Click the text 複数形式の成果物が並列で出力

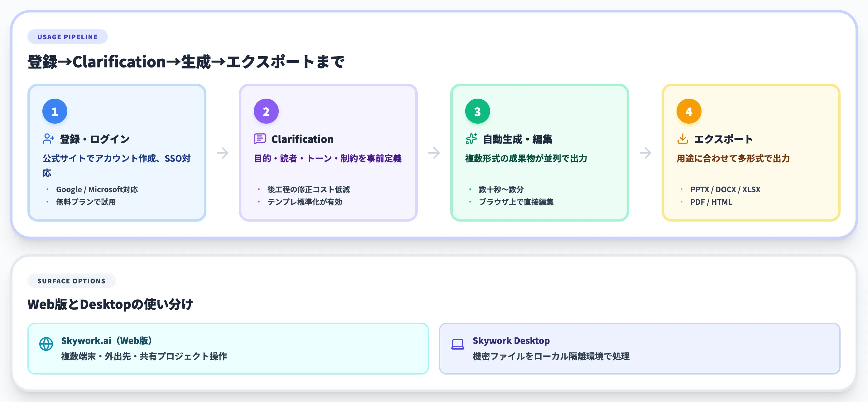(526, 158)
